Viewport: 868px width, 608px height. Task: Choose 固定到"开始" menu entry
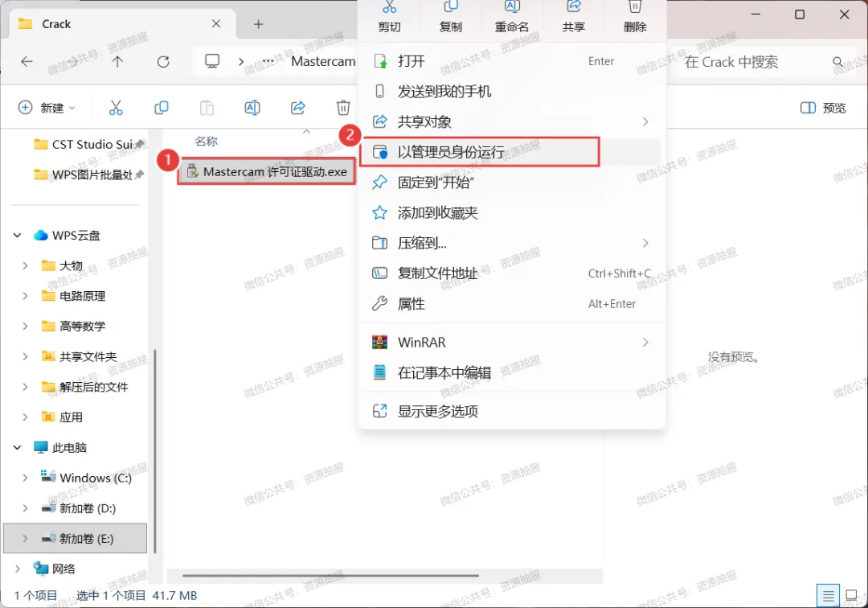[511, 183]
